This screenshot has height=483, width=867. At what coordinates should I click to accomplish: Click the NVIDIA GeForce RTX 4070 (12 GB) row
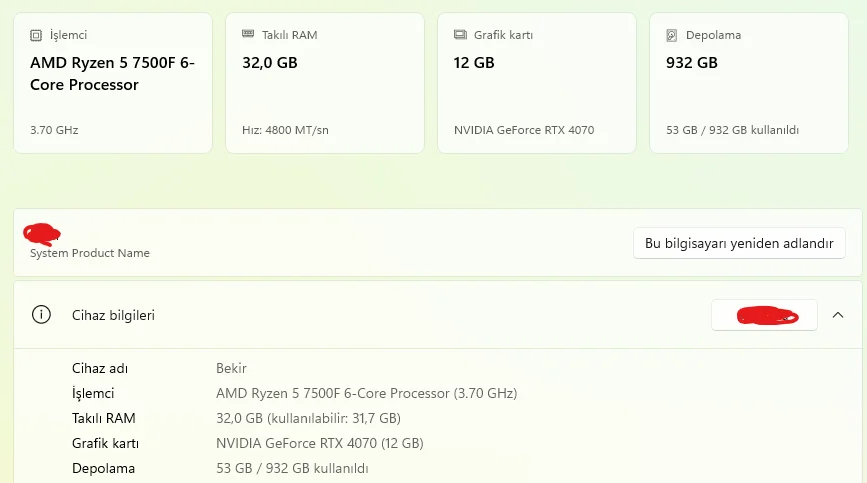320,443
